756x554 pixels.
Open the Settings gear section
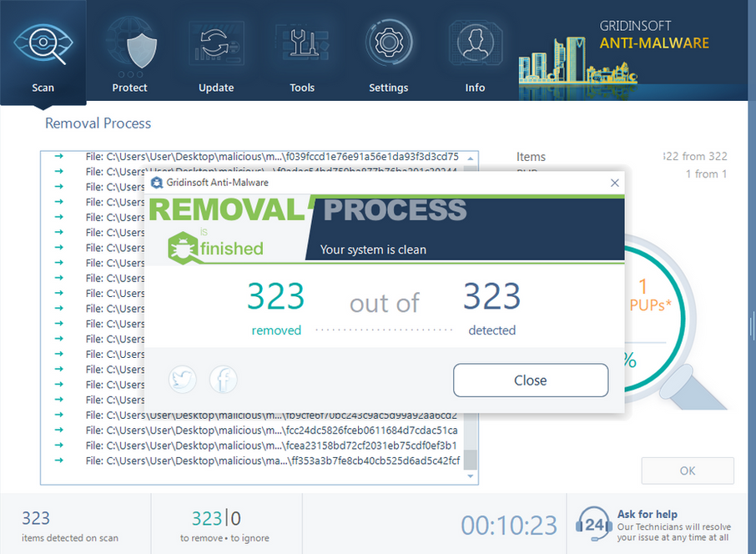tap(388, 52)
